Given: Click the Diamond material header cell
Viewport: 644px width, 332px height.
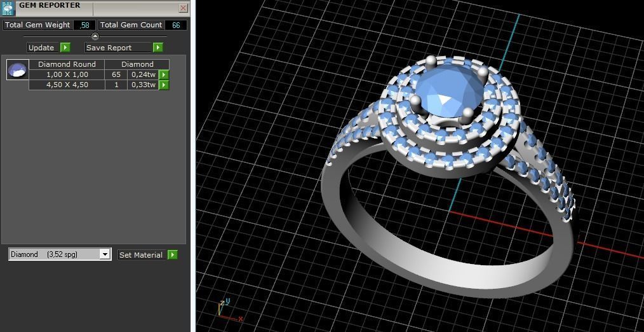Looking at the screenshot, I should 137,64.
